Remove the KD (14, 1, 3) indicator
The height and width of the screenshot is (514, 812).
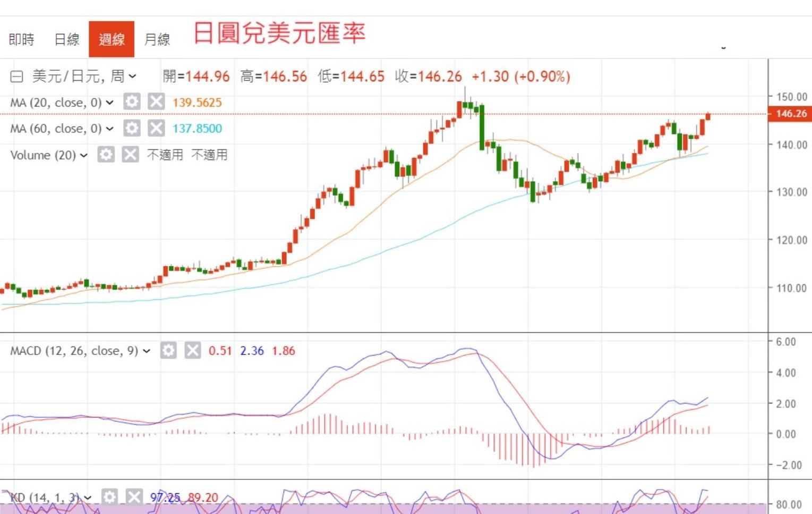(134, 497)
